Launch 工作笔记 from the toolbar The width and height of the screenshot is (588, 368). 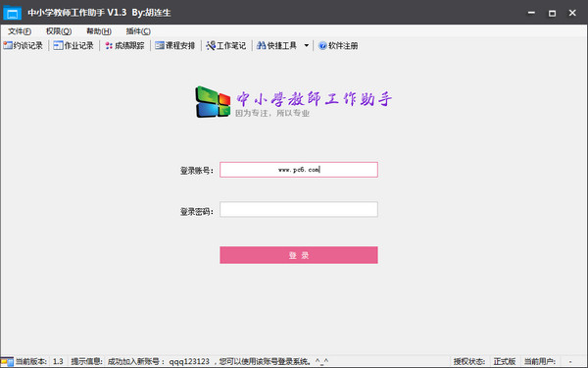point(226,46)
